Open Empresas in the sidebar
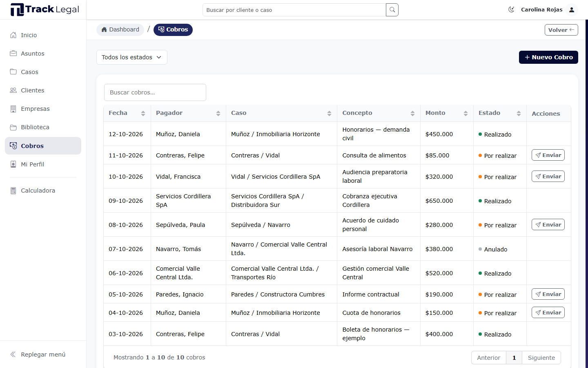This screenshot has height=368, width=588. pyautogui.click(x=43, y=109)
